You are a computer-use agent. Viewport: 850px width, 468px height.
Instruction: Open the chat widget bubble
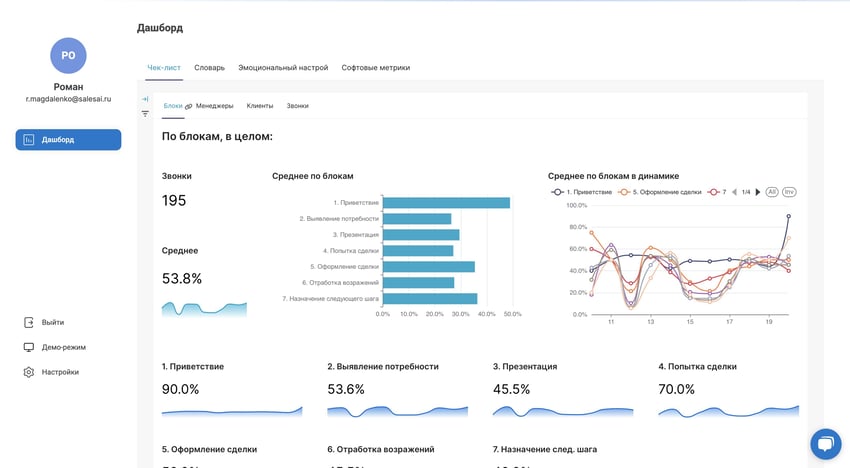(825, 443)
